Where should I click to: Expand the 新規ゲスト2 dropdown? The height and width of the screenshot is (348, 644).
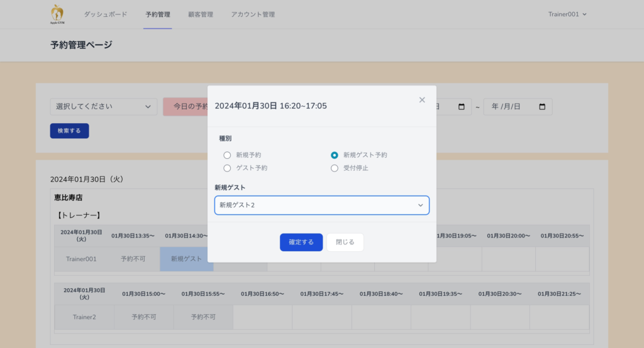point(321,205)
